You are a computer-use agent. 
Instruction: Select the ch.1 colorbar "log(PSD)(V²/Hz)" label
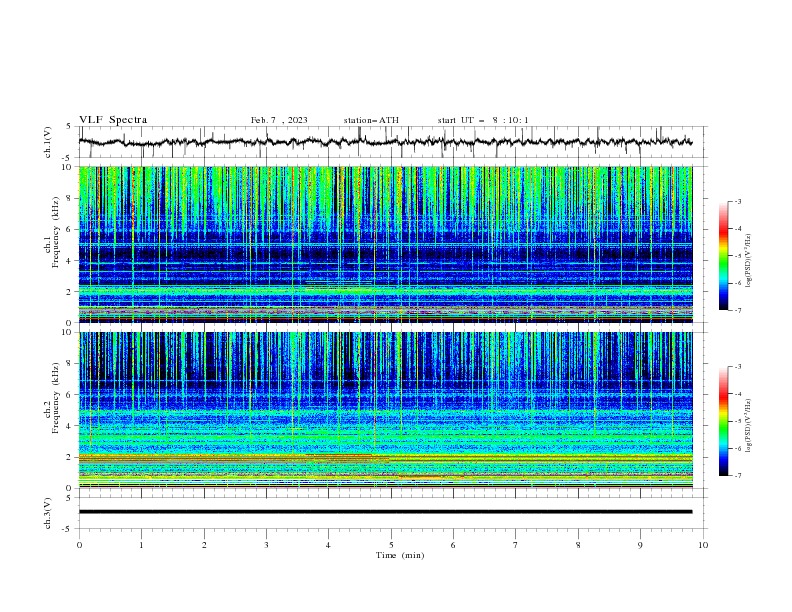click(x=749, y=261)
